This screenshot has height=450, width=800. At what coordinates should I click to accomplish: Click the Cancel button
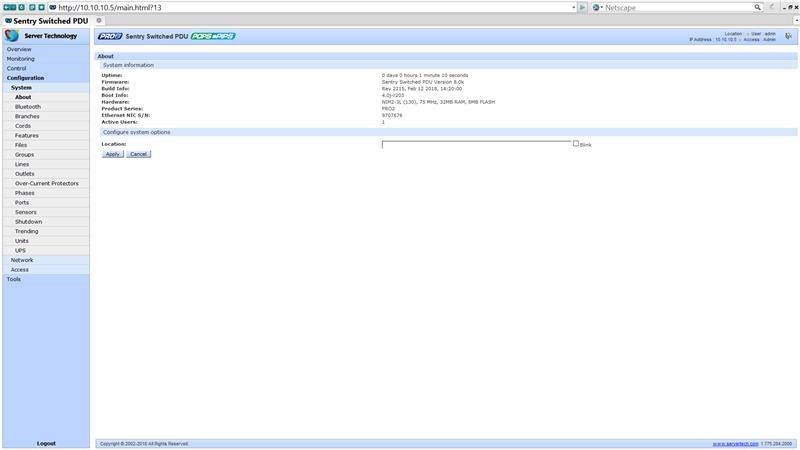pyautogui.click(x=138, y=154)
